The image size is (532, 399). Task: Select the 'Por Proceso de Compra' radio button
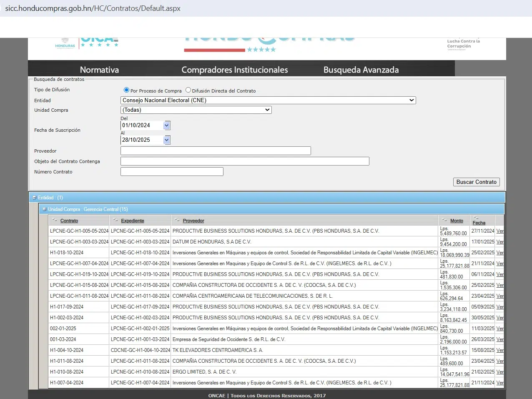pyautogui.click(x=127, y=90)
